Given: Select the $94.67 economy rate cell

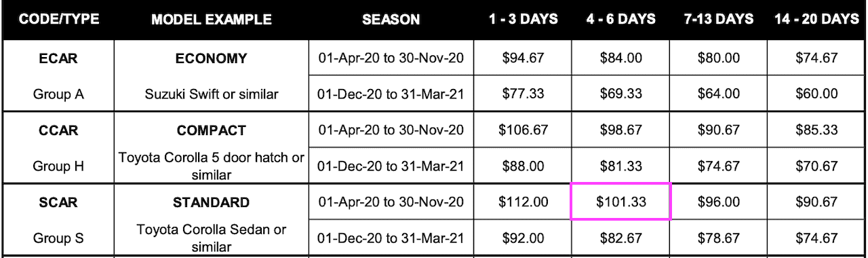Looking at the screenshot, I should tap(523, 58).
